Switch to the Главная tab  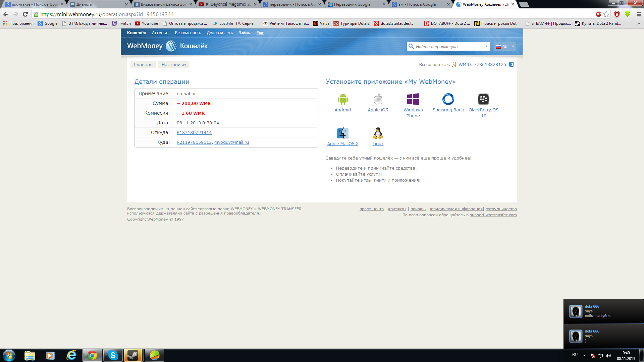[x=143, y=65]
